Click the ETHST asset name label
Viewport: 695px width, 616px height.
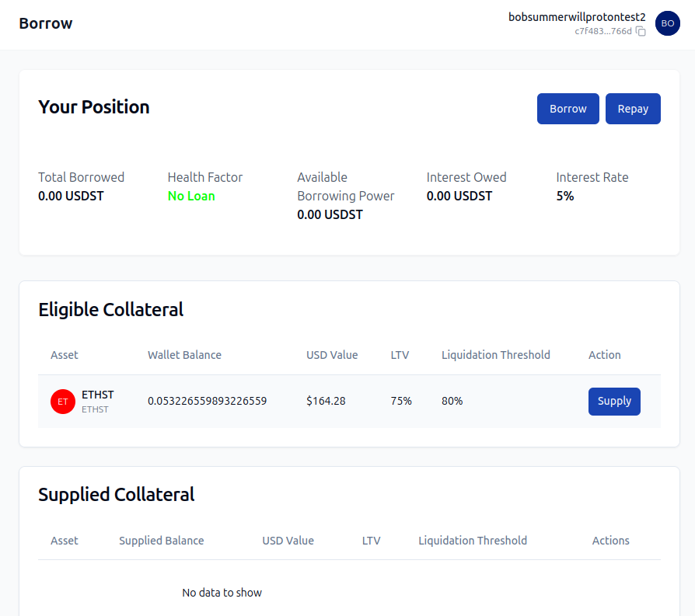[x=98, y=395]
